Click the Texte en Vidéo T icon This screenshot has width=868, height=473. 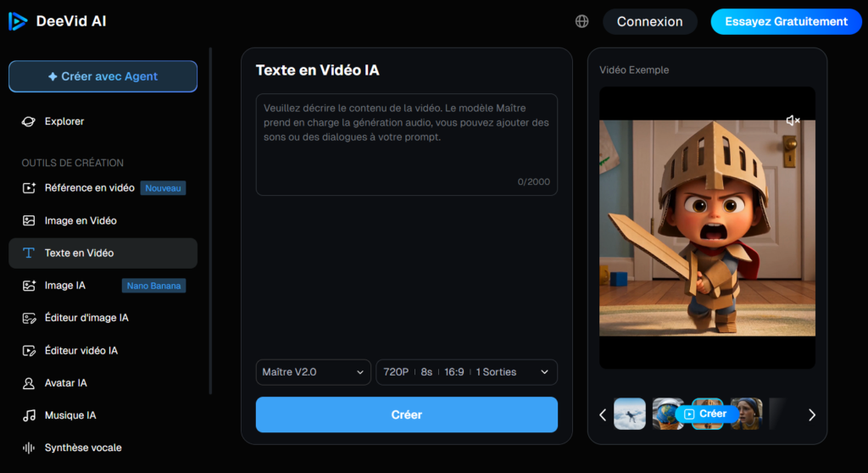click(x=28, y=253)
